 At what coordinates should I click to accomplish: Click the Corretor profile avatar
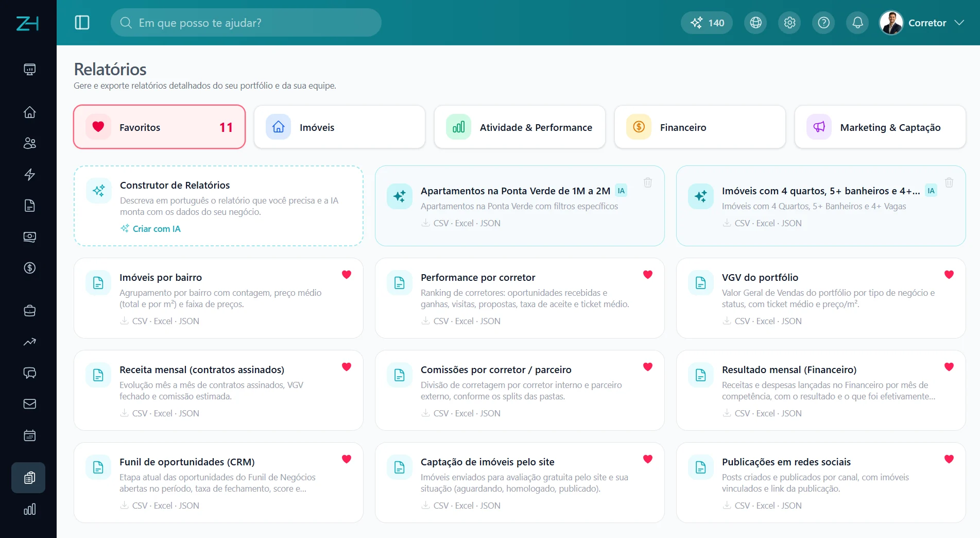click(891, 23)
